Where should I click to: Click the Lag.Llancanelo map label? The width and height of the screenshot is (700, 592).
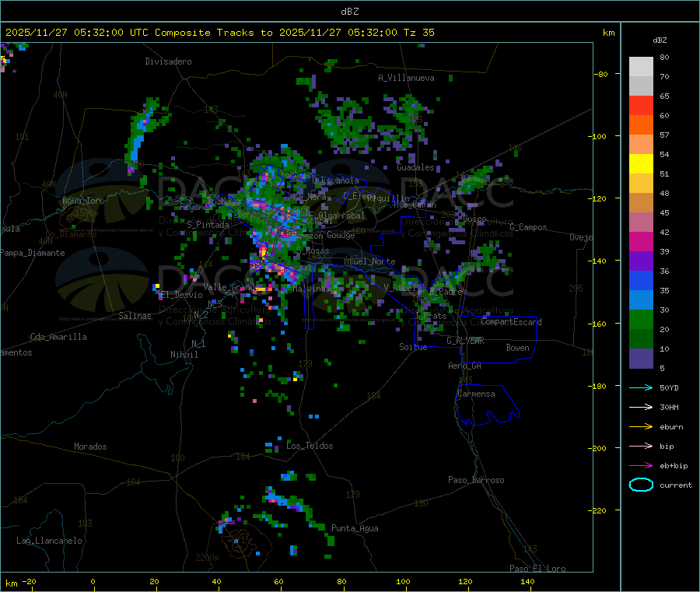50,541
